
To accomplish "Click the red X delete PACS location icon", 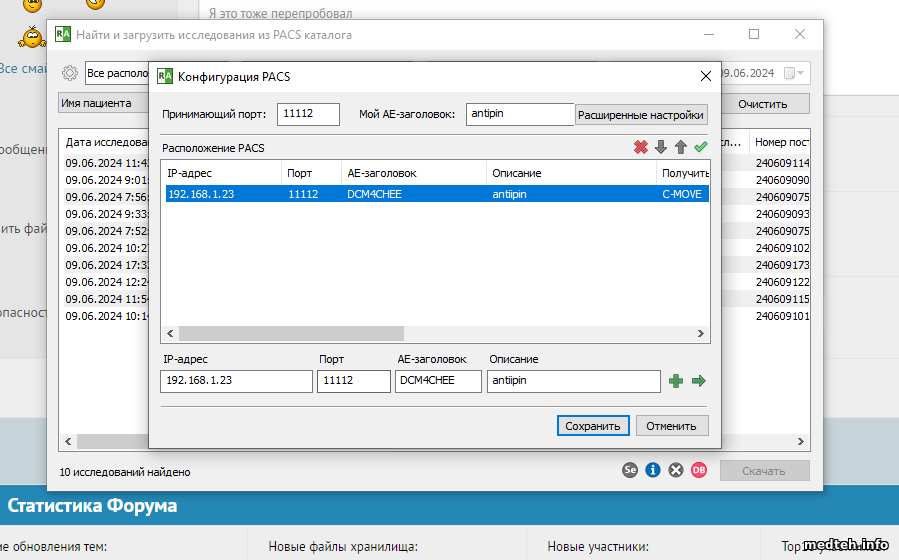I will click(x=641, y=148).
